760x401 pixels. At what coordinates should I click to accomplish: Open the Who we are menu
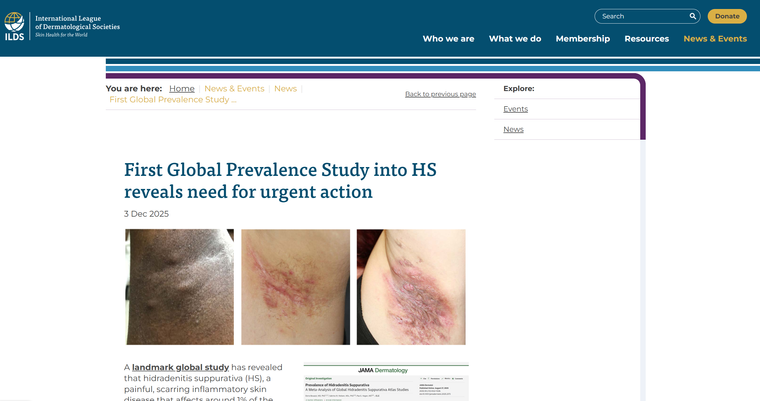tap(448, 39)
